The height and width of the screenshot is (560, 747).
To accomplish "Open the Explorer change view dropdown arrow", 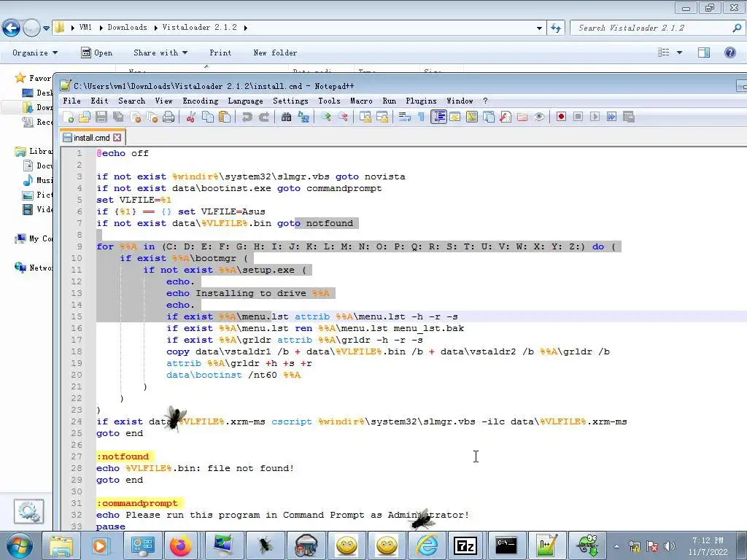I will pyautogui.click(x=679, y=52).
